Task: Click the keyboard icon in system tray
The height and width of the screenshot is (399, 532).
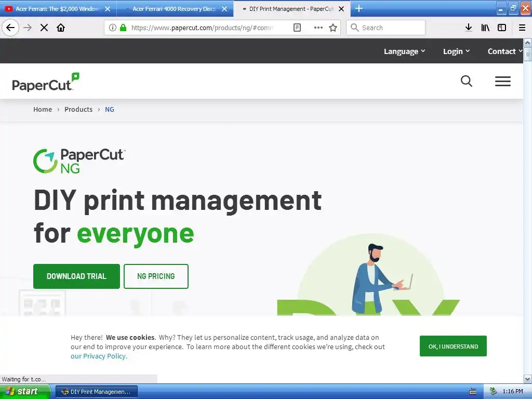Action: point(473,392)
